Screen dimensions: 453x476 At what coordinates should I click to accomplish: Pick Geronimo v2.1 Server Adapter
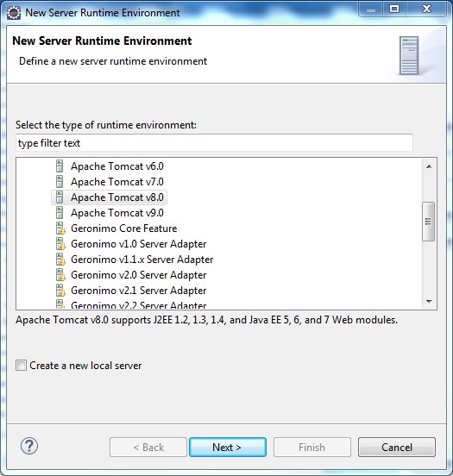[139, 291]
